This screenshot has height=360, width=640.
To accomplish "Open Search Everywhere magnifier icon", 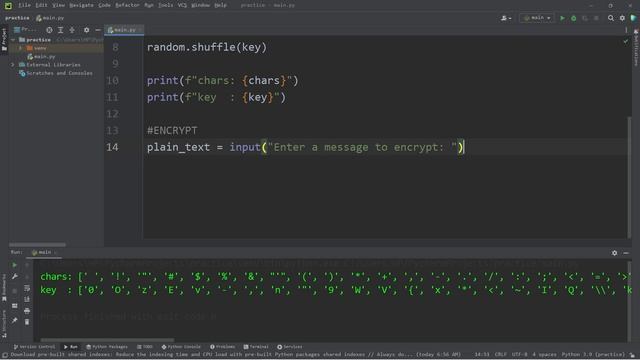I will (611, 18).
